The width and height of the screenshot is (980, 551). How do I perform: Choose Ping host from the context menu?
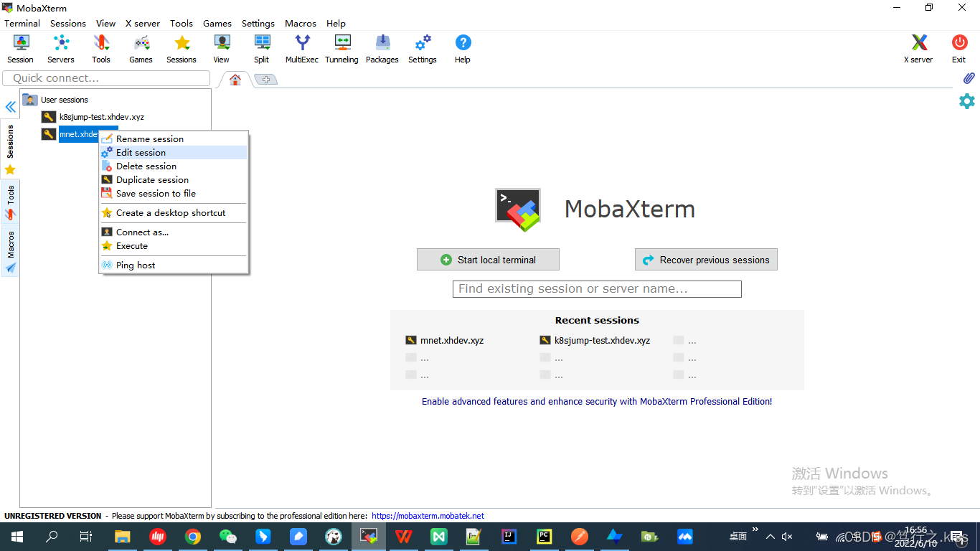pos(173,265)
